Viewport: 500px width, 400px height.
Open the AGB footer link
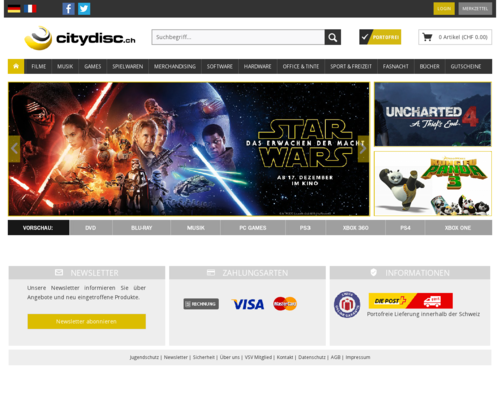[x=335, y=357]
